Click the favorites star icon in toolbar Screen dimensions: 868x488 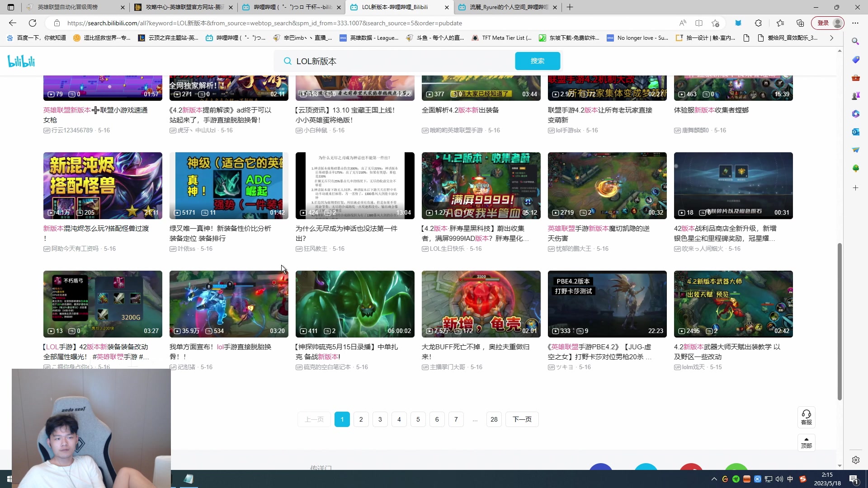point(780,23)
